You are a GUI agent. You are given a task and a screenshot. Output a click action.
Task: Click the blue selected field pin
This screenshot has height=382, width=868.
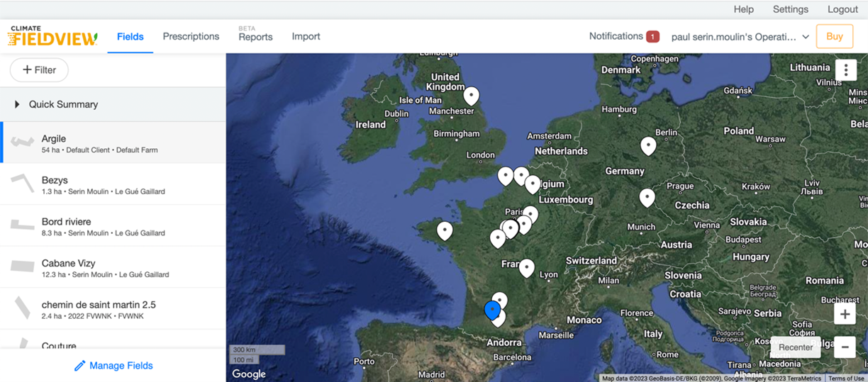(x=492, y=310)
